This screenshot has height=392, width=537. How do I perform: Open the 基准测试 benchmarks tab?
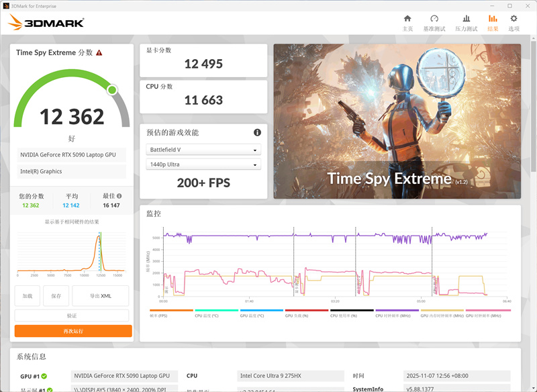coord(434,23)
